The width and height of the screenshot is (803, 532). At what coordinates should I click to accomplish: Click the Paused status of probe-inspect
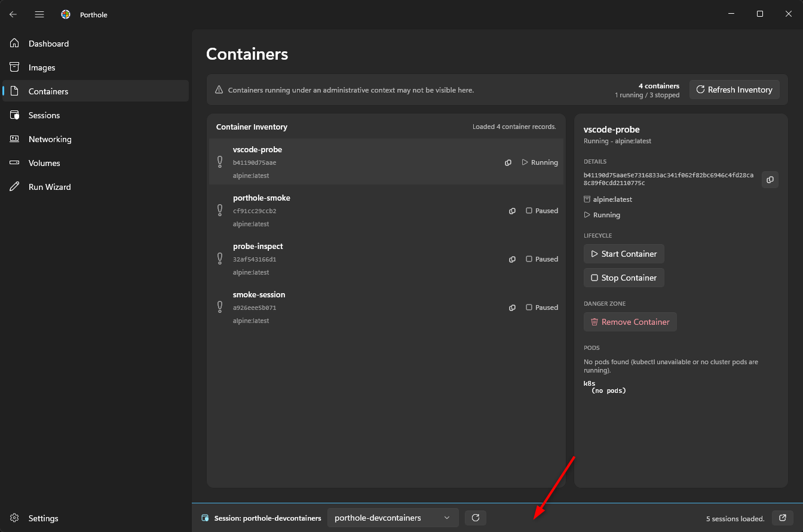542,259
